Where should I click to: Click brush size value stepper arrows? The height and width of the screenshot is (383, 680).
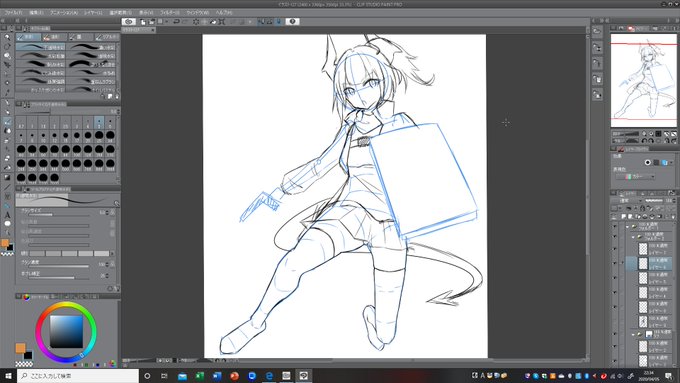[x=107, y=213]
